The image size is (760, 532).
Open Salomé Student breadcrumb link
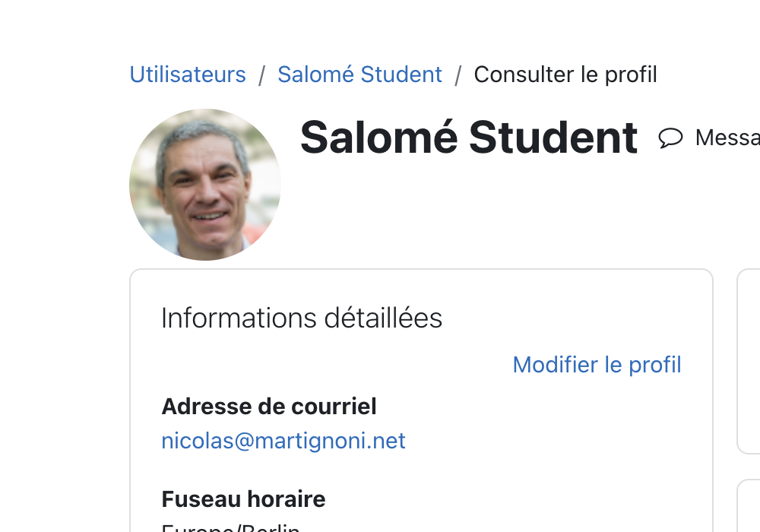point(359,74)
